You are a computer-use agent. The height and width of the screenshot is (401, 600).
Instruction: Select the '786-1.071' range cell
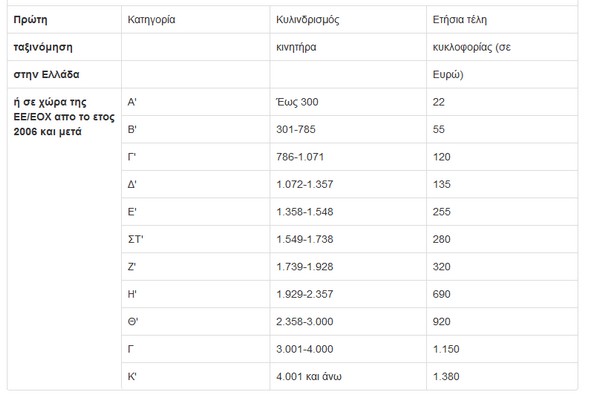[x=300, y=158]
